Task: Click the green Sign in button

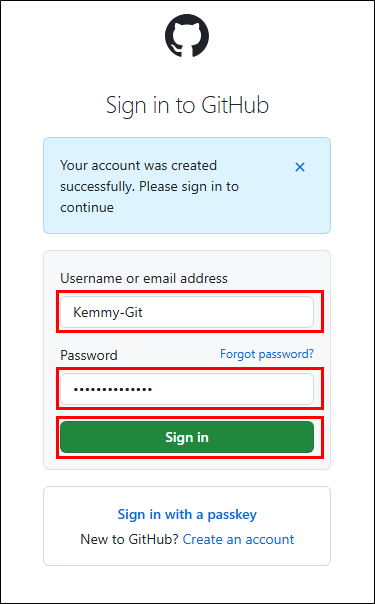Action: pos(187,437)
